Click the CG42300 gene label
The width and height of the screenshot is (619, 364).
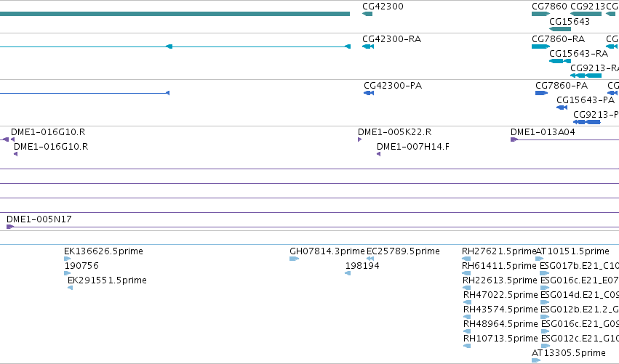point(383,7)
